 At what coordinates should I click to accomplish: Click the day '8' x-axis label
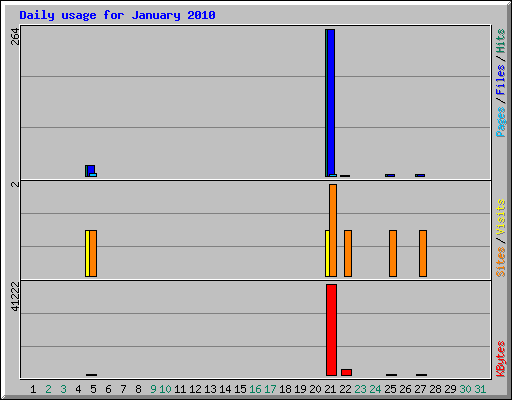pyautogui.click(x=138, y=389)
